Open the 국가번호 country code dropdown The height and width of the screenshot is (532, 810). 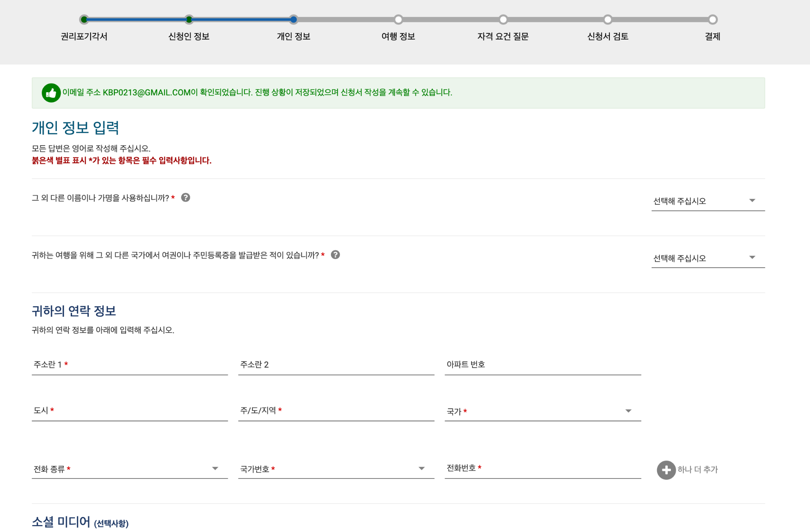click(x=336, y=469)
